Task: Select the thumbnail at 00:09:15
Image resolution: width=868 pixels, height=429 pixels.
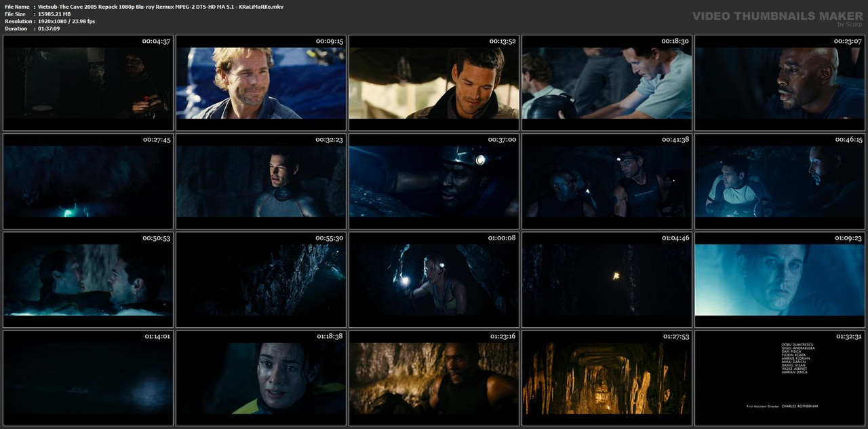Action: coord(261,83)
